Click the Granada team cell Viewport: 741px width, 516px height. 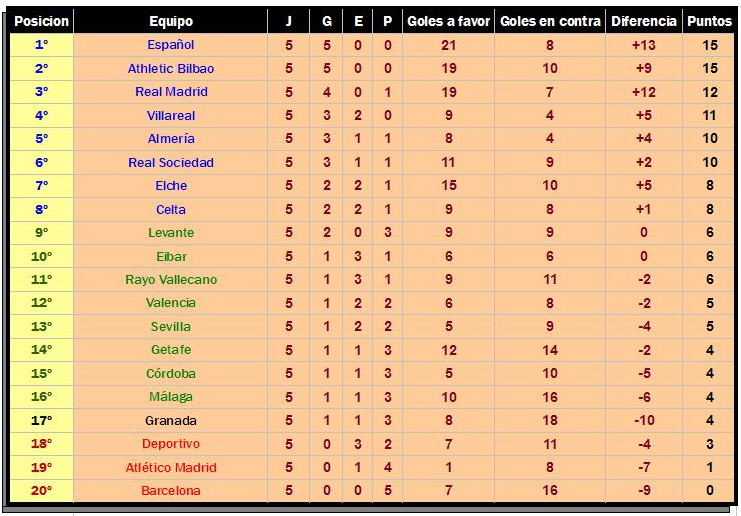pyautogui.click(x=171, y=421)
